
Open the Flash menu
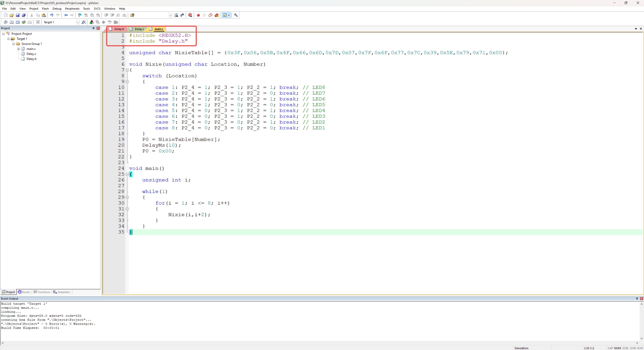click(45, 9)
